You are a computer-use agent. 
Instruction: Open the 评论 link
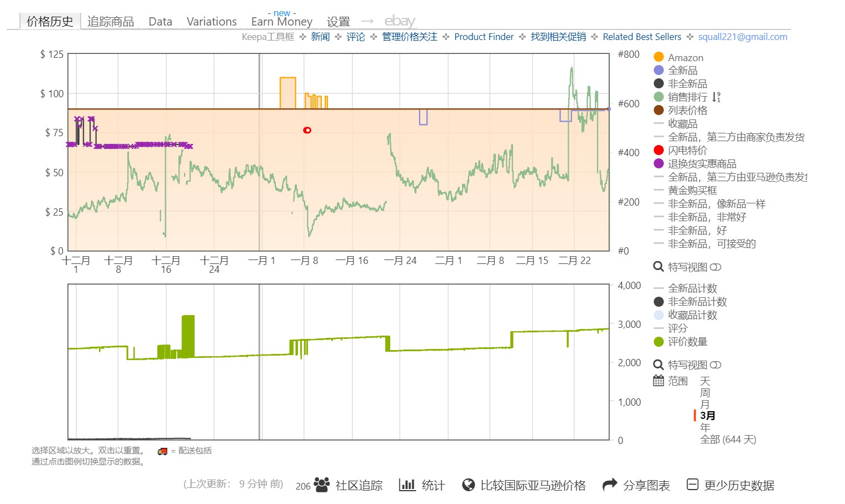point(356,37)
